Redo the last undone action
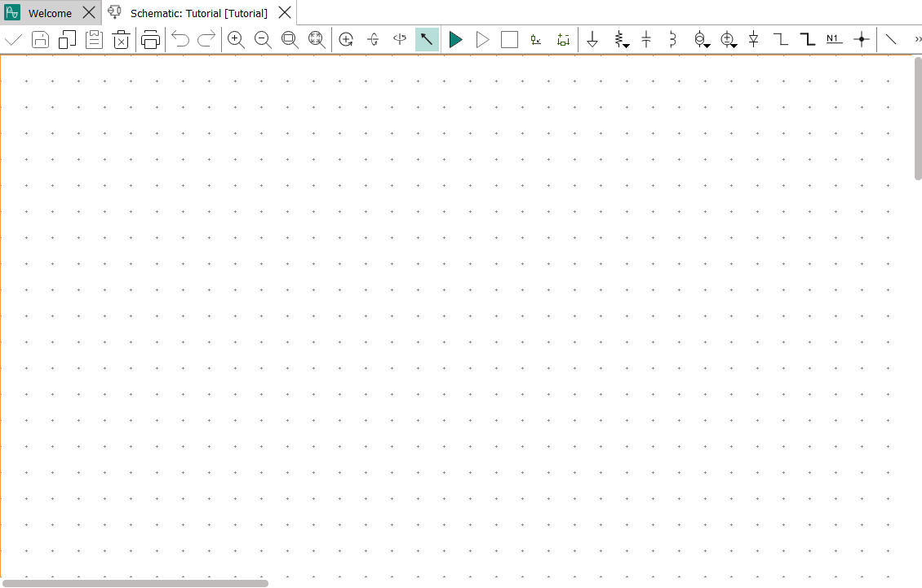Viewport: 922px width, 588px height. pyautogui.click(x=206, y=40)
